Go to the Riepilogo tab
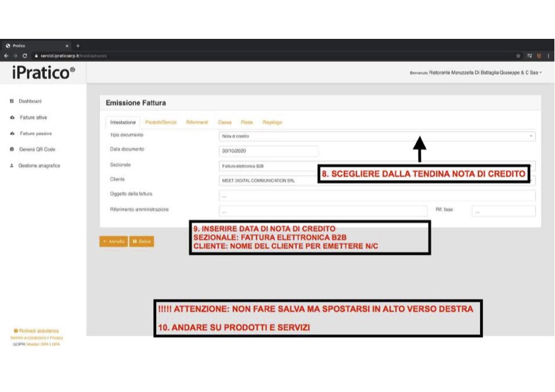Image resolution: width=555 pixels, height=392 pixels. pyautogui.click(x=272, y=122)
